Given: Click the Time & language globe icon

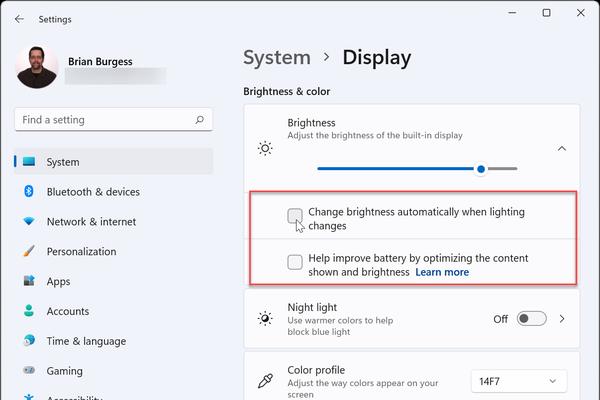Looking at the screenshot, I should coord(29,340).
